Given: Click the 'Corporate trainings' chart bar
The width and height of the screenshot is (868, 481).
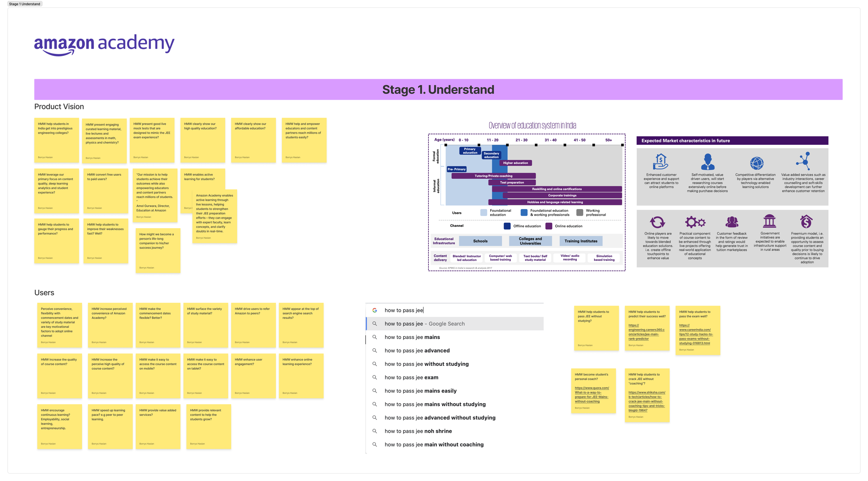Looking at the screenshot, I should click(x=562, y=196).
